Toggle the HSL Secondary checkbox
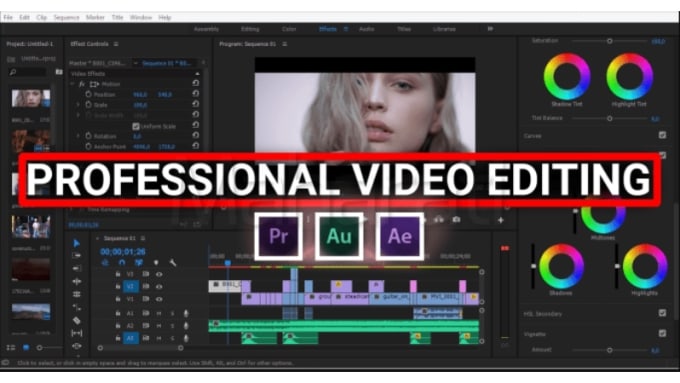 (x=662, y=313)
